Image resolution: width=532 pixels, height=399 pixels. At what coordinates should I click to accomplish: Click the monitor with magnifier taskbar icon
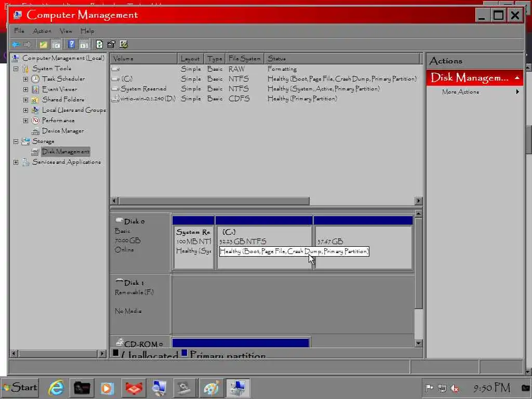click(159, 388)
